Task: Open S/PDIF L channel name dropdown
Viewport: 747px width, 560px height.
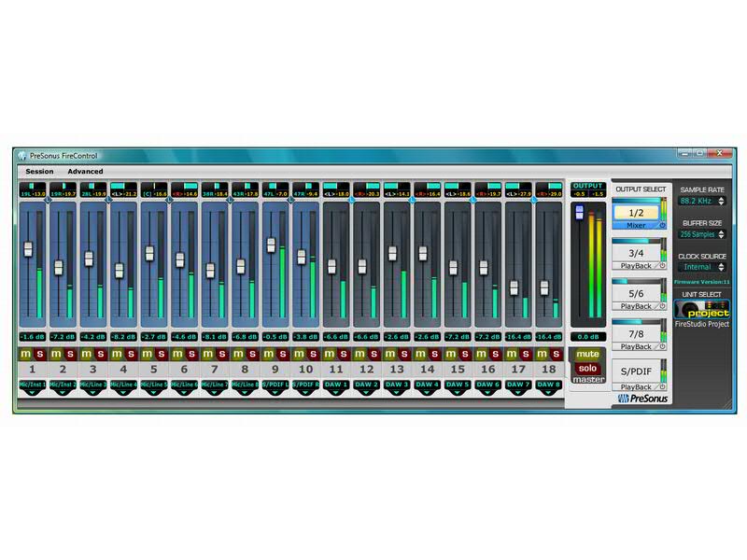Action: [275, 387]
